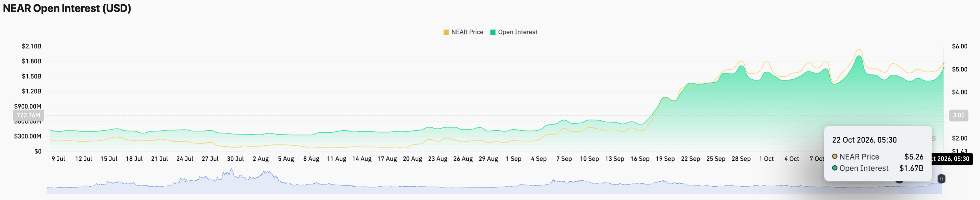The width and height of the screenshot is (980, 200).
Task: Click the "19 Sep" date label
Action: click(x=665, y=159)
